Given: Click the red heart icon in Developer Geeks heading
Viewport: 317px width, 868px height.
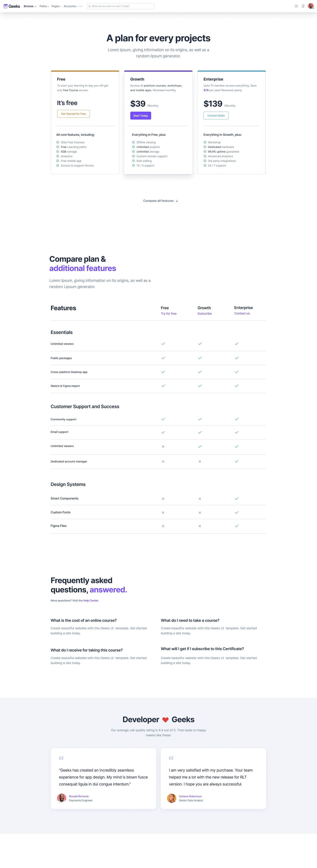Looking at the screenshot, I should (165, 719).
